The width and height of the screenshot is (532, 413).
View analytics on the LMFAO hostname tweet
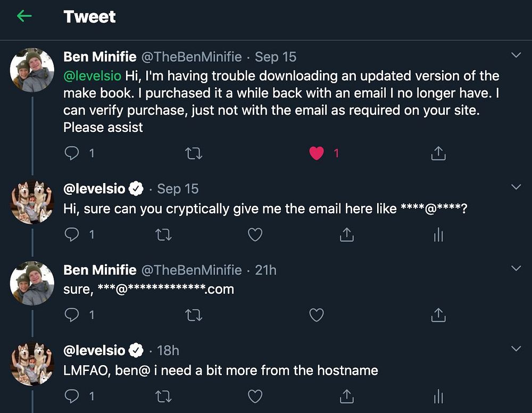tap(438, 396)
